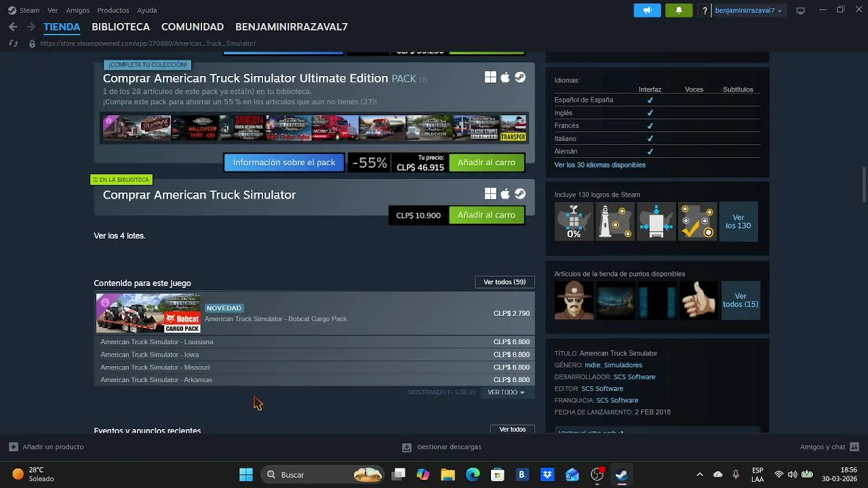Open the blue megaphone announcements button
The image size is (868, 488).
pyautogui.click(x=647, y=10)
